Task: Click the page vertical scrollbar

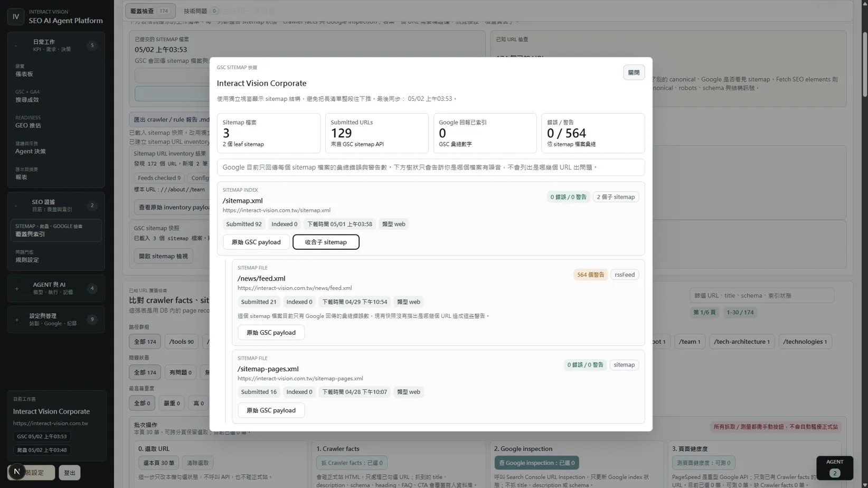Action: pyautogui.click(x=864, y=63)
